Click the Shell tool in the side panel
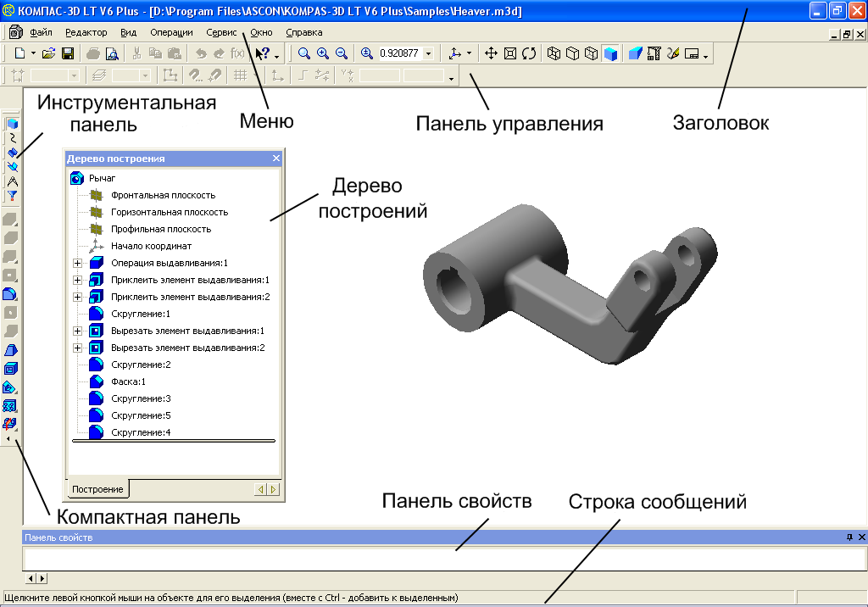The width and height of the screenshot is (868, 607). tap(10, 369)
